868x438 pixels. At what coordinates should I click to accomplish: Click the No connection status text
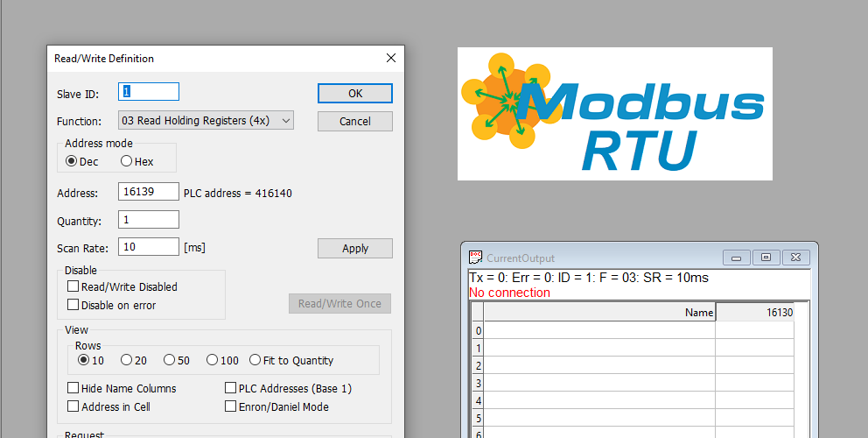pyautogui.click(x=509, y=293)
